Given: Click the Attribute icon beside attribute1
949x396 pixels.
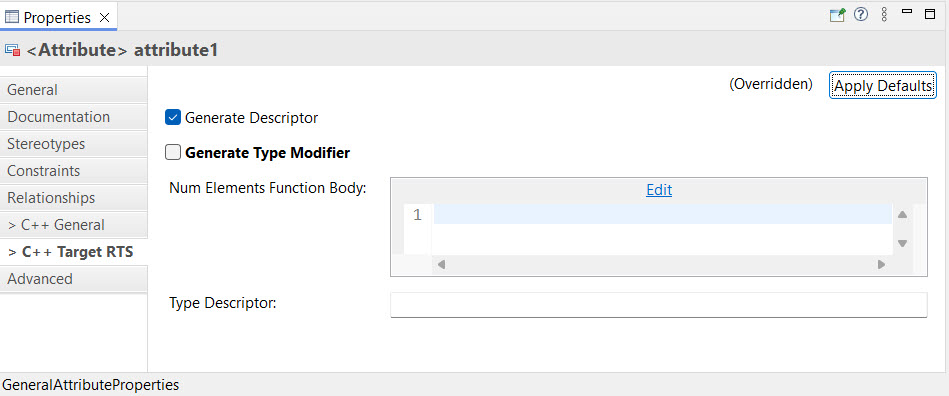Looking at the screenshot, I should [13, 50].
